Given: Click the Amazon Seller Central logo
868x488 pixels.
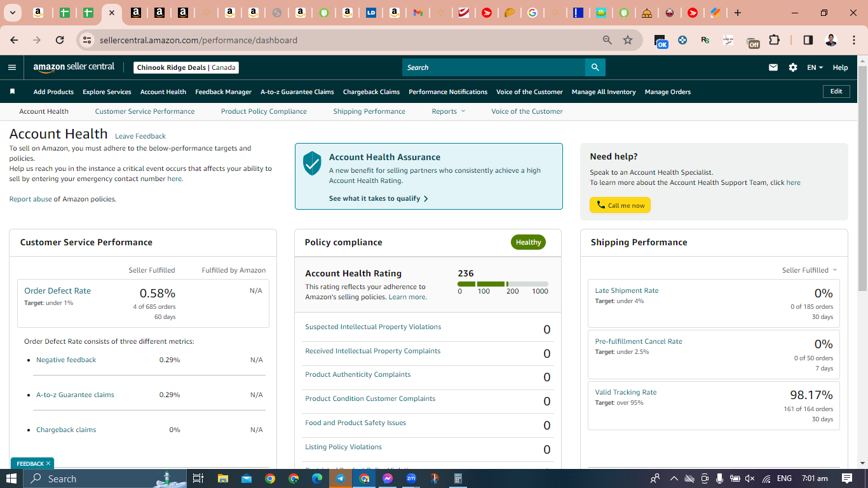Looking at the screenshot, I should (74, 67).
